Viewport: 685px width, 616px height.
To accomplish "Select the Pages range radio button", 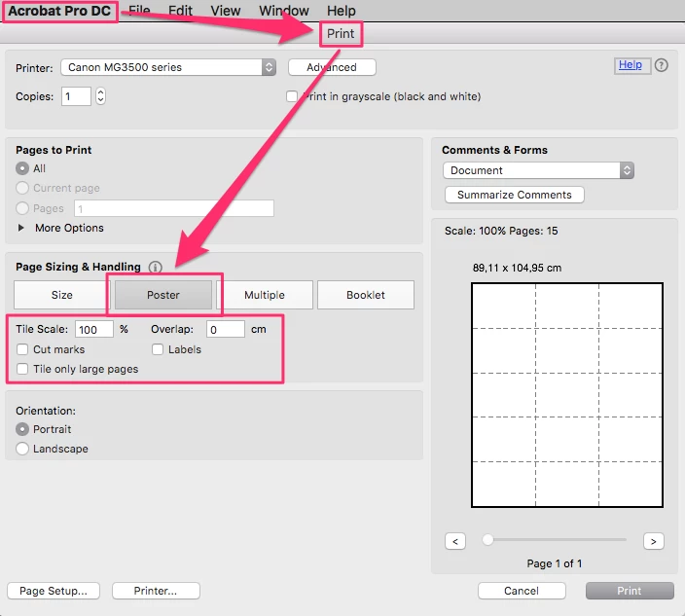I will [22, 208].
